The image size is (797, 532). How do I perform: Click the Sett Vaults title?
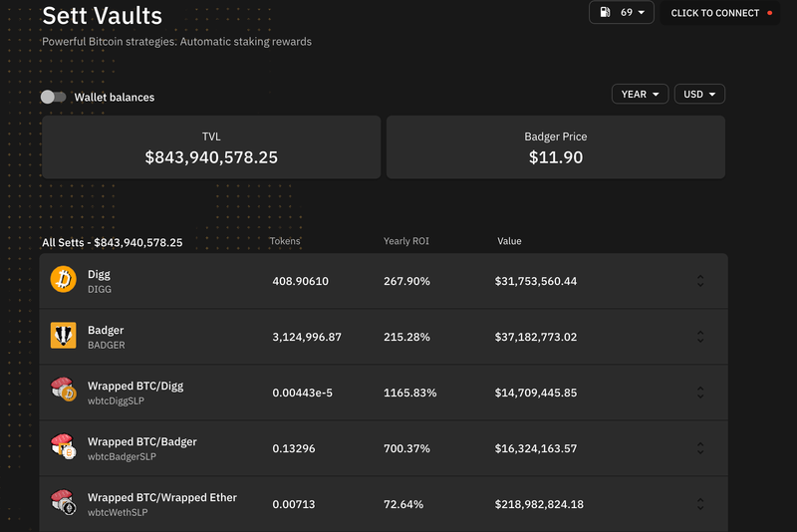coord(103,16)
